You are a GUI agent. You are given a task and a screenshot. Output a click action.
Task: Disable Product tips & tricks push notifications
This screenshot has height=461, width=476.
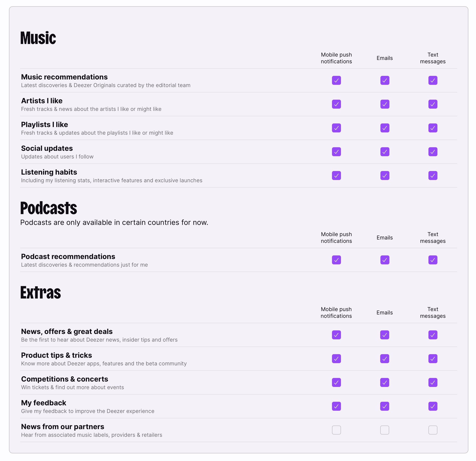pos(336,359)
